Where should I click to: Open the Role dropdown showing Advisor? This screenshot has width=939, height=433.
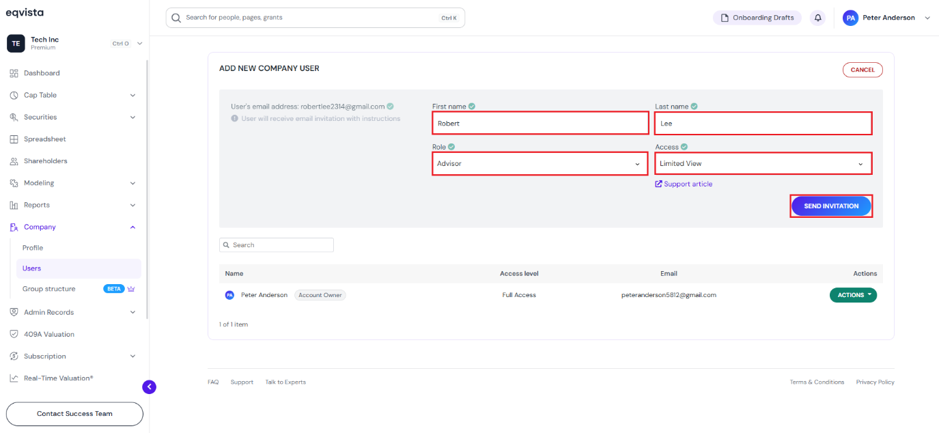point(540,163)
